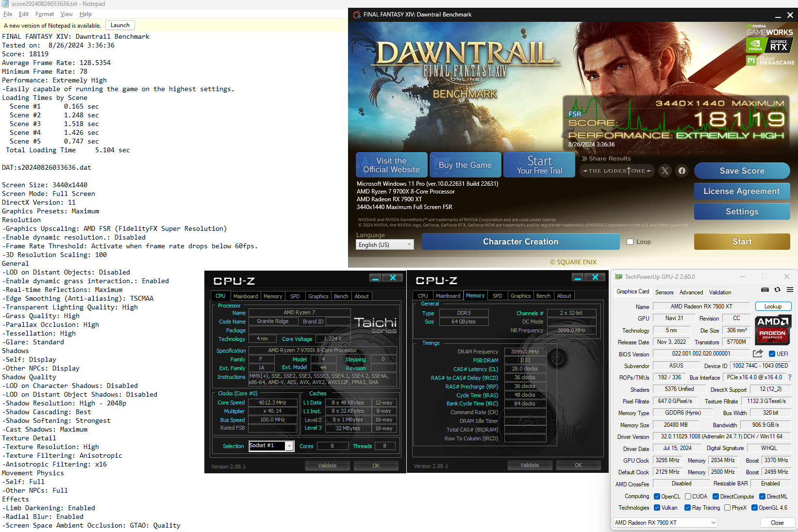Image resolution: width=798 pixels, height=532 pixels.
Task: Open Graphics tab in CPU-Z Memory window
Action: [x=520, y=295]
